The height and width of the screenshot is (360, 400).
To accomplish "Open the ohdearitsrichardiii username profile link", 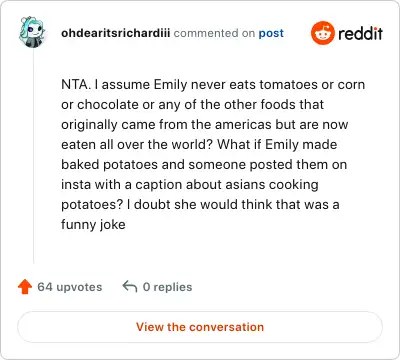I will (x=116, y=33).
